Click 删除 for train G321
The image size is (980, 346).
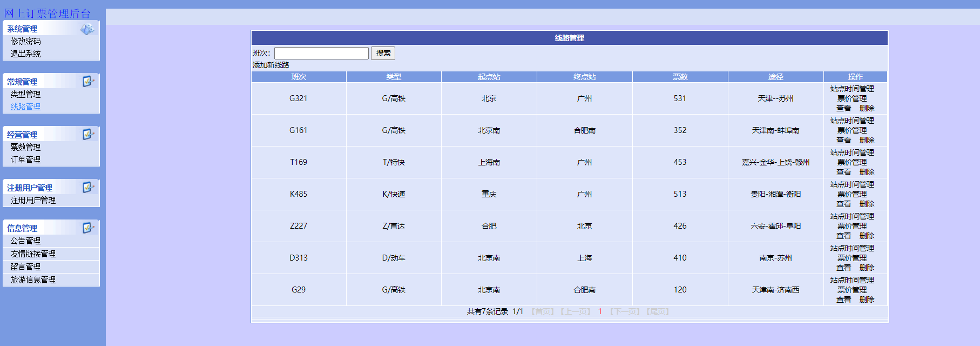(867, 108)
